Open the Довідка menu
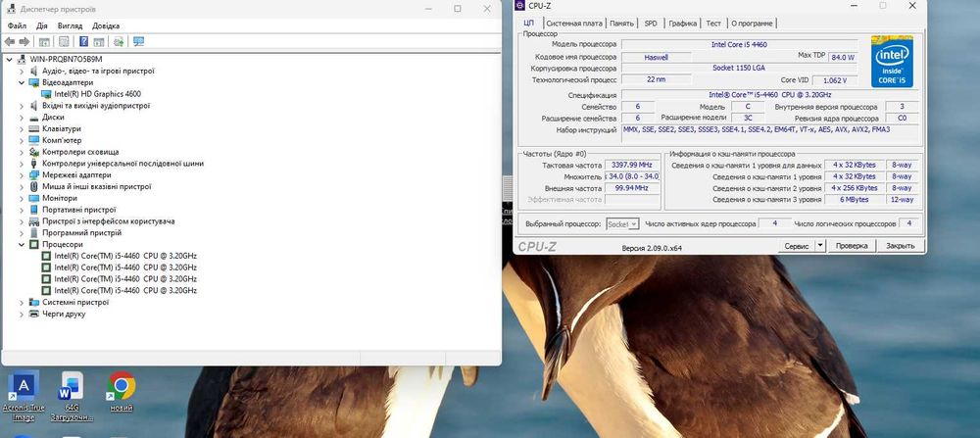 (x=106, y=25)
